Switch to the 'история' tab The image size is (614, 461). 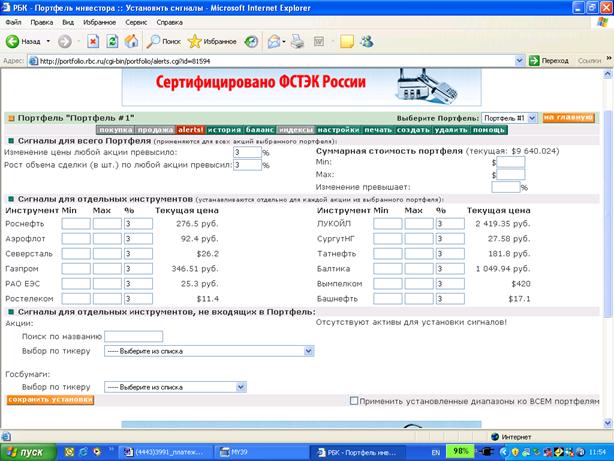(x=224, y=130)
